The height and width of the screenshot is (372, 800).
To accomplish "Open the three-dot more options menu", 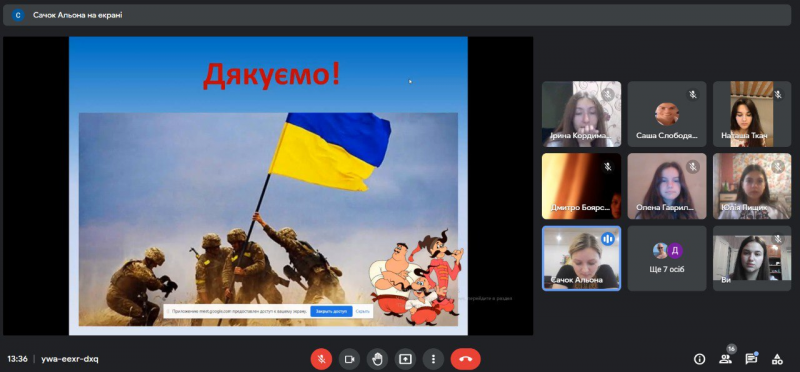I will coord(433,359).
